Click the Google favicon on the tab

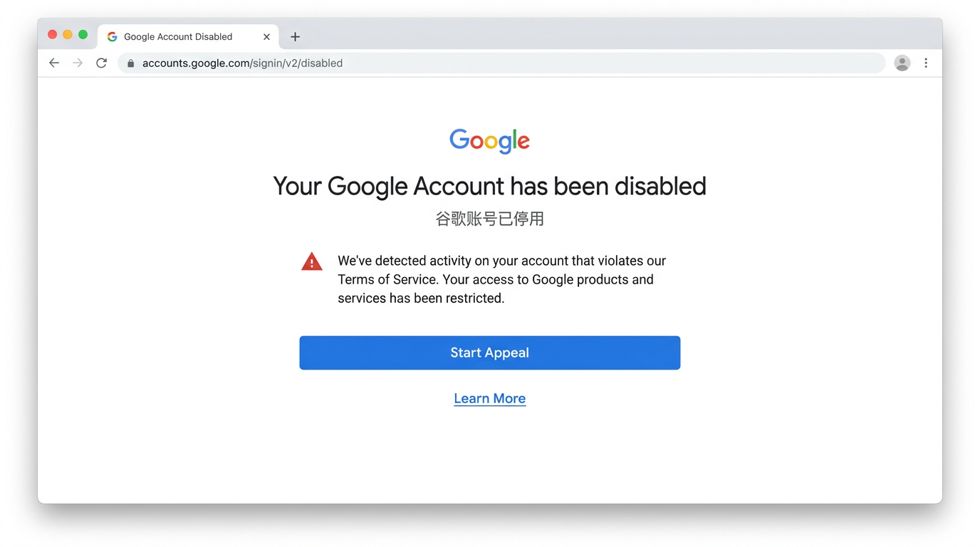pos(112,36)
